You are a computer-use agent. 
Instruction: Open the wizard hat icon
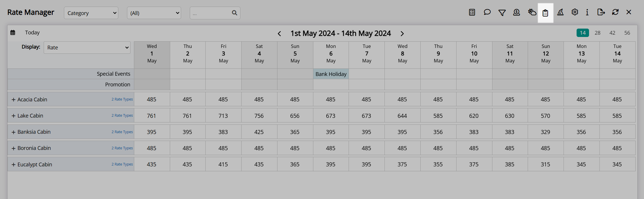[560, 12]
